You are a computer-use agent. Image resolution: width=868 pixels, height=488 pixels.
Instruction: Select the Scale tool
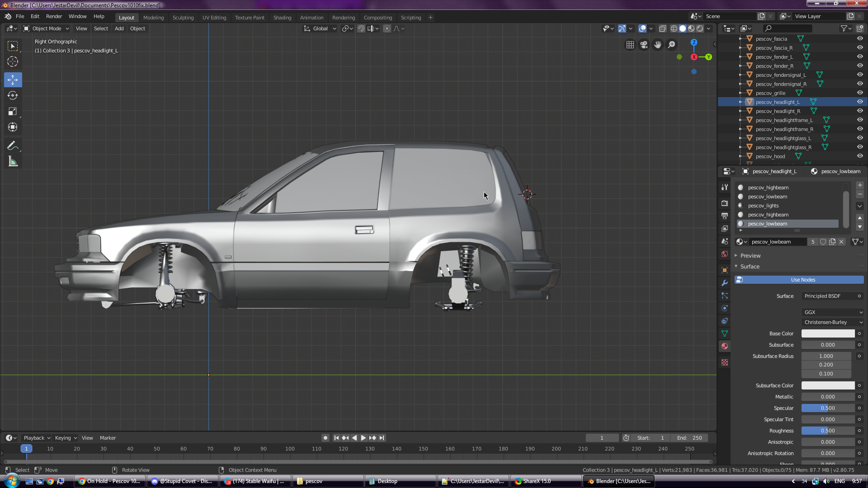[x=13, y=111]
